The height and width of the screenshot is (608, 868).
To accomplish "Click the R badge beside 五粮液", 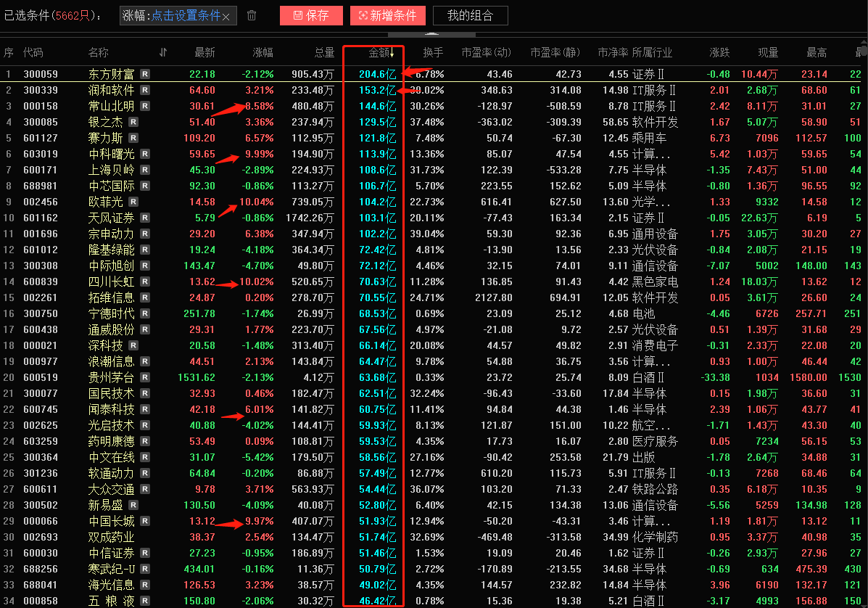I will pyautogui.click(x=144, y=601).
